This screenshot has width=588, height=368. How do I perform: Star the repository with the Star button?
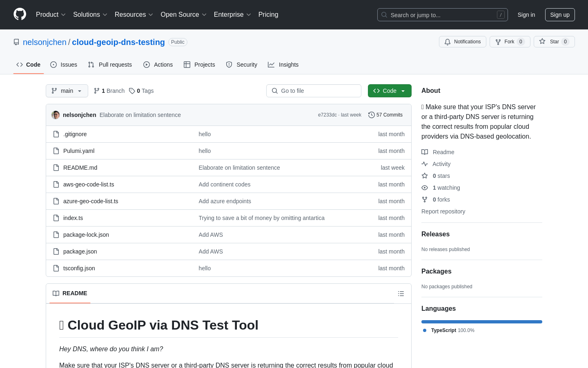[554, 42]
